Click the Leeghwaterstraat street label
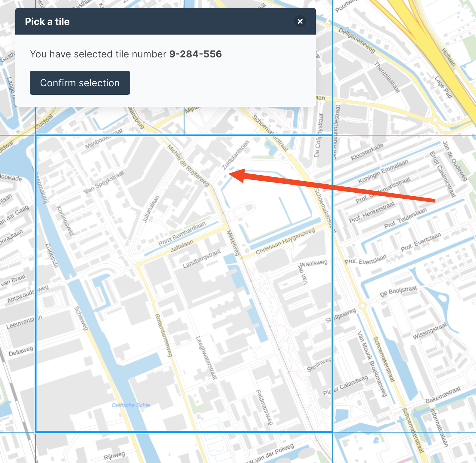 (206, 357)
